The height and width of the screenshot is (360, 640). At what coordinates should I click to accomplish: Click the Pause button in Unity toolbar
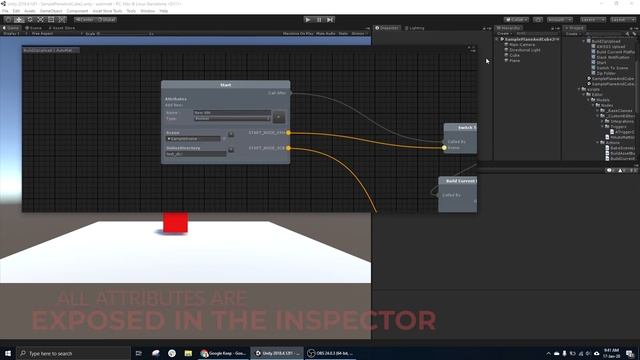319,20
